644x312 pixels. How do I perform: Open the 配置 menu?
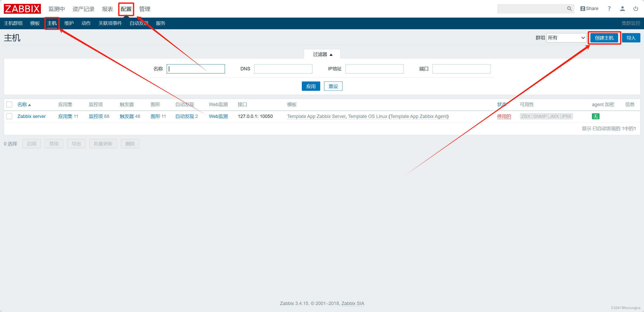tap(126, 9)
